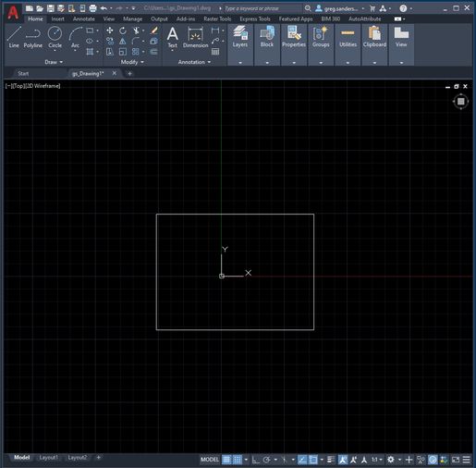The image size is (476, 468).
Task: Select the Circle tool
Action: point(55,37)
